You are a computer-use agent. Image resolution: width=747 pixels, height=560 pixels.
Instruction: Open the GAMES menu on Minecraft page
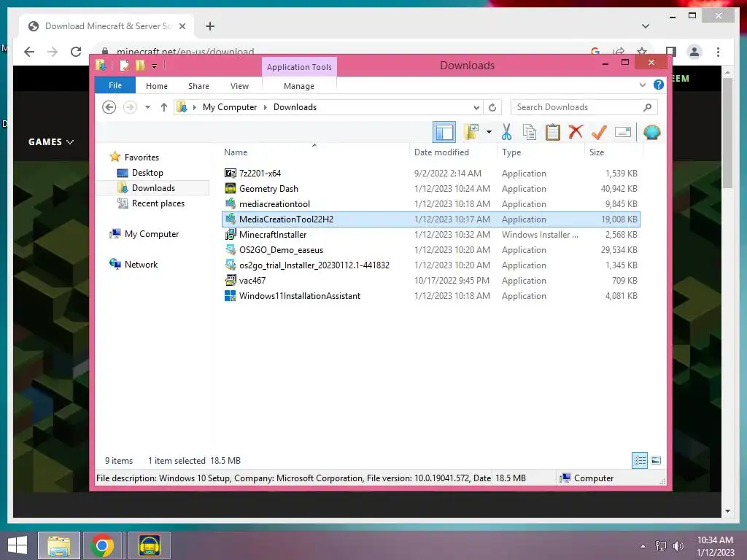[51, 142]
